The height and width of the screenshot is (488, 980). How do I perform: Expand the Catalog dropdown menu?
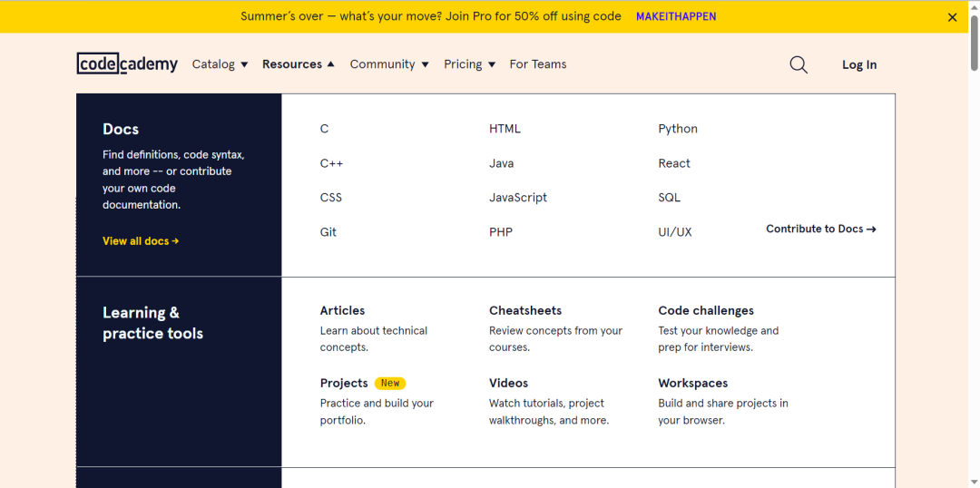click(220, 63)
